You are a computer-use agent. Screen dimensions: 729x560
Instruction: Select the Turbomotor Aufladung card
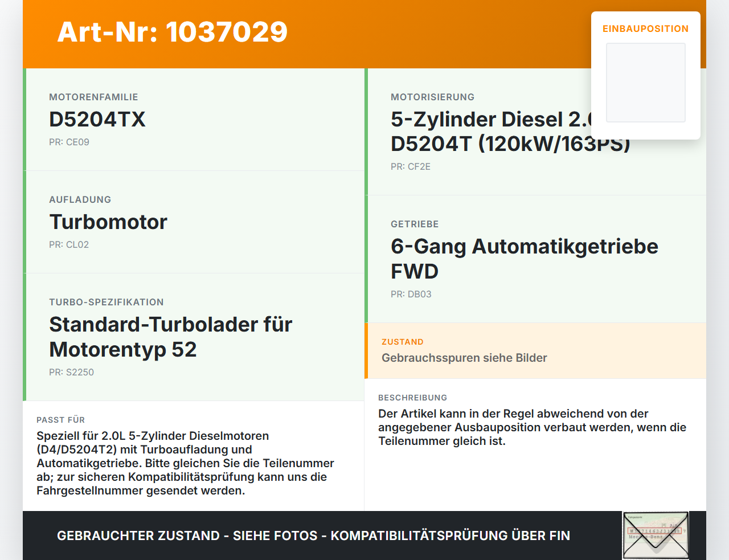pos(194,222)
